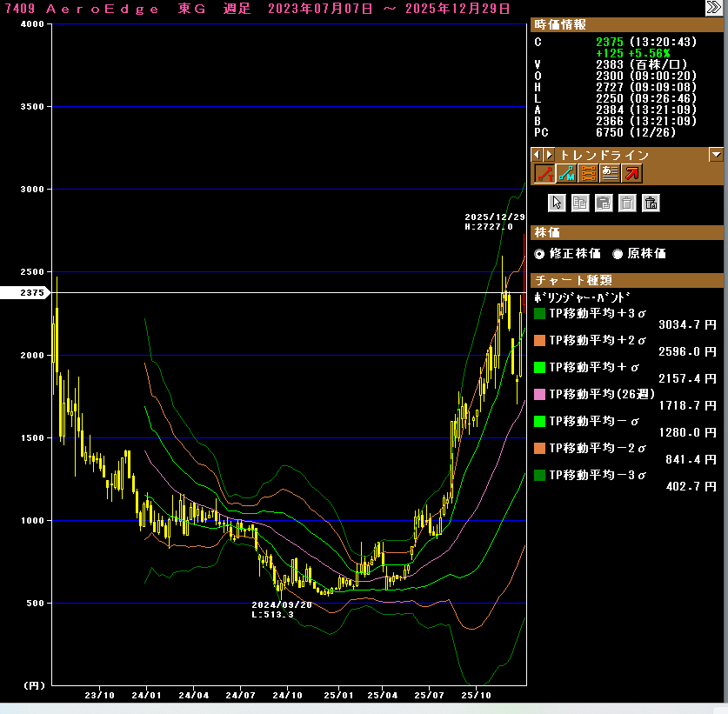Go to next tool panel with right arrow
The image size is (728, 714).
point(549,155)
